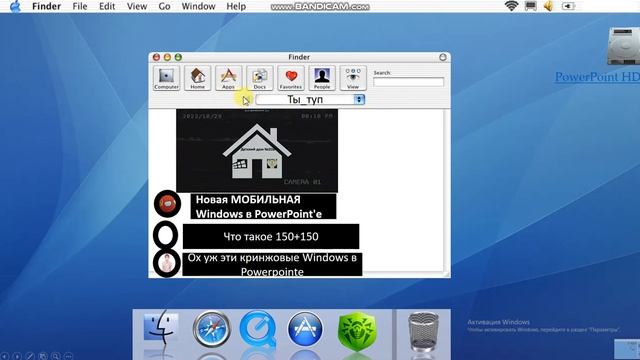Open App Store from the Dock
The image size is (640, 360).
click(305, 329)
